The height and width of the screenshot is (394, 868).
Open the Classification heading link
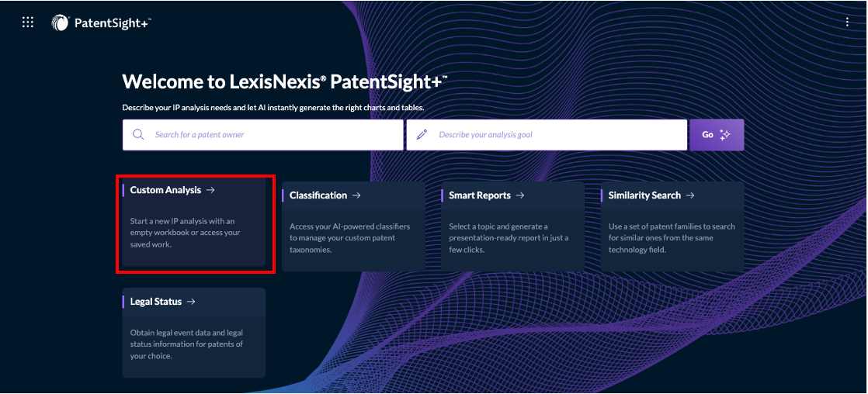click(x=318, y=195)
